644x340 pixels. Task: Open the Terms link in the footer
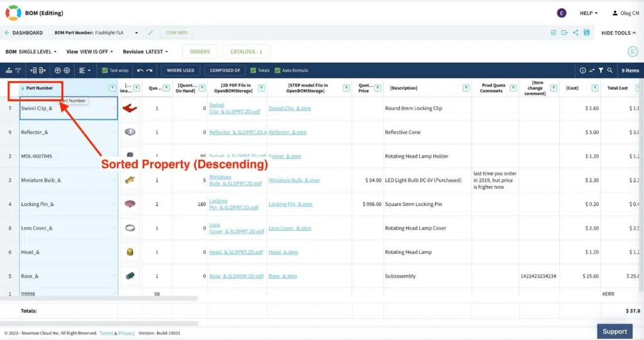(106, 333)
